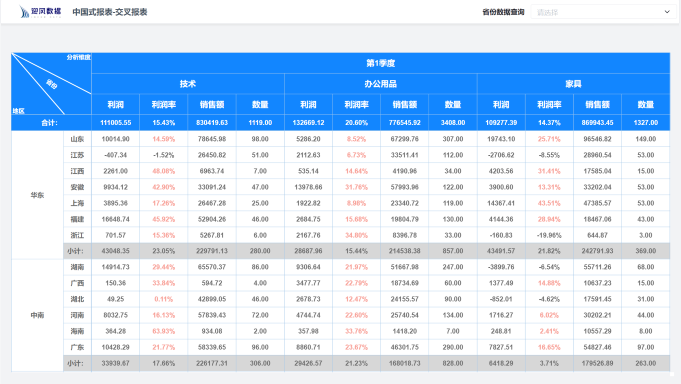Click total sales value 869943.45
Viewport: 681px width, 384px height.
[598, 123]
